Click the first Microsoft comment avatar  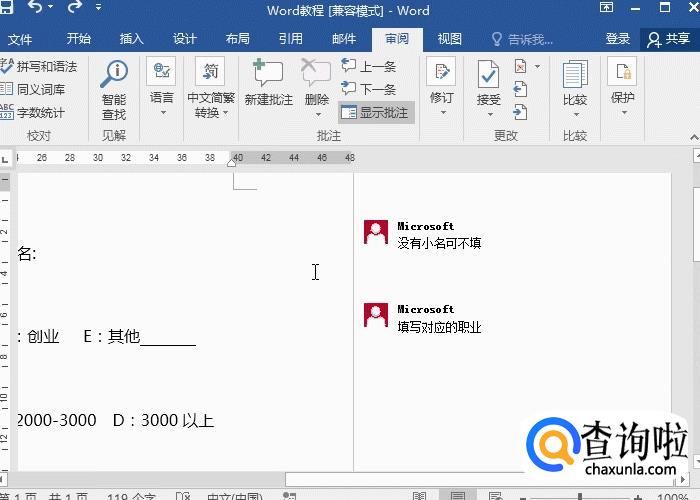tap(375, 232)
